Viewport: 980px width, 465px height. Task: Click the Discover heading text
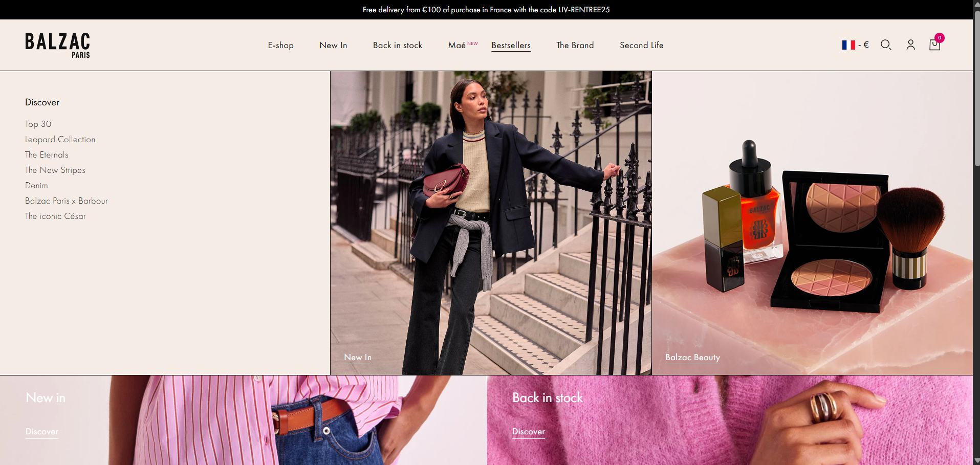[42, 102]
